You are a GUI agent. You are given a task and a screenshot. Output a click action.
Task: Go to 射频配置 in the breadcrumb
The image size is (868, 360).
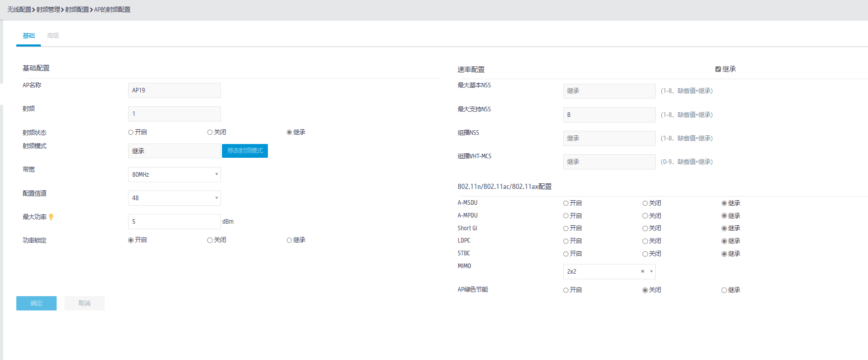click(x=77, y=10)
